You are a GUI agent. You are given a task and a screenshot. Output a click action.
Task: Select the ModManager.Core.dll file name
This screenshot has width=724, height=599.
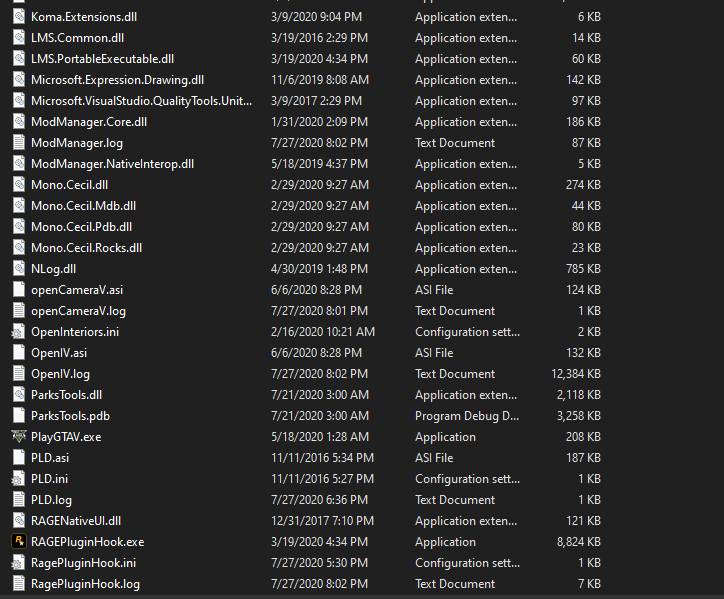click(89, 122)
